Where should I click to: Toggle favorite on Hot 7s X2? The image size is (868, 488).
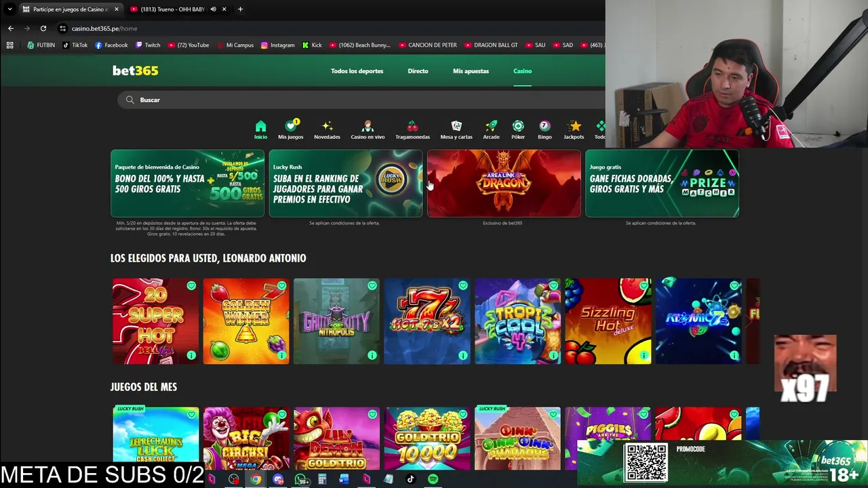tap(462, 286)
